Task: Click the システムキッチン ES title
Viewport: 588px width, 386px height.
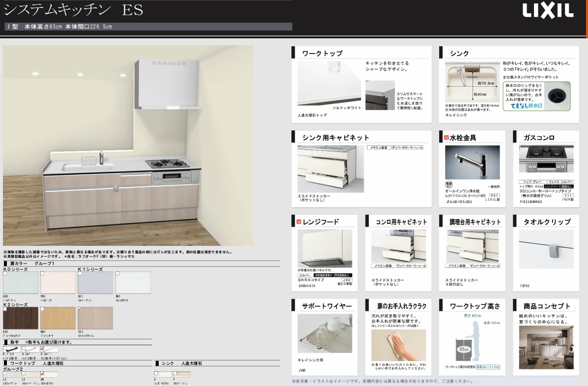Action: (73, 9)
